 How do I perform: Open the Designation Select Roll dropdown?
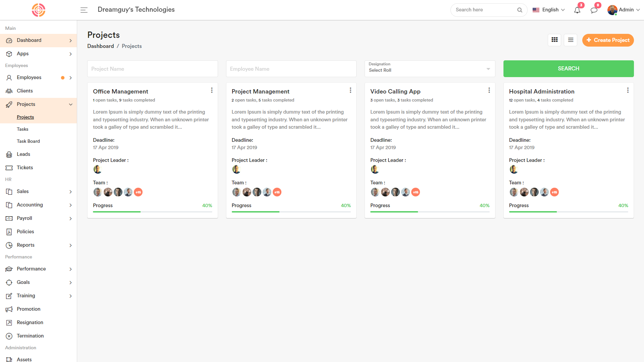(430, 69)
